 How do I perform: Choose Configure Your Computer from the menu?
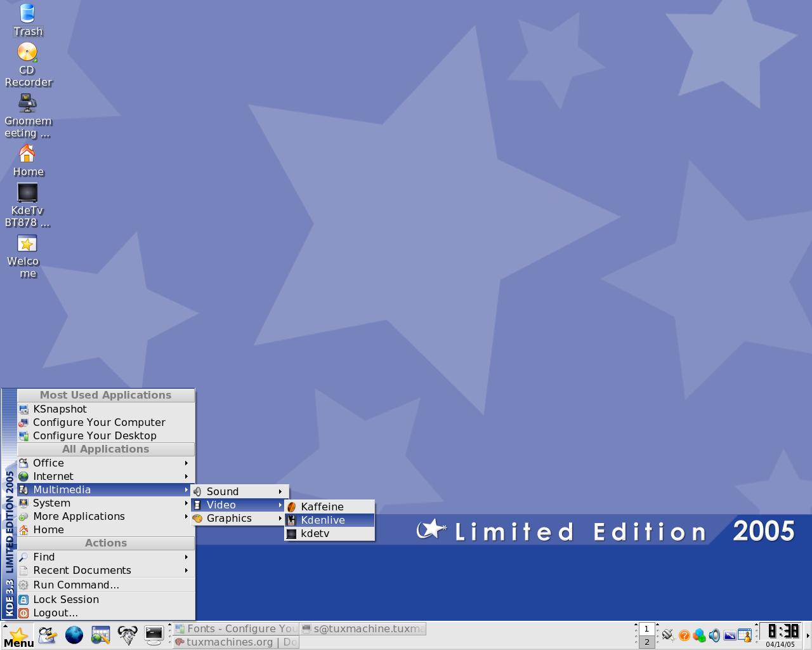tap(106, 422)
